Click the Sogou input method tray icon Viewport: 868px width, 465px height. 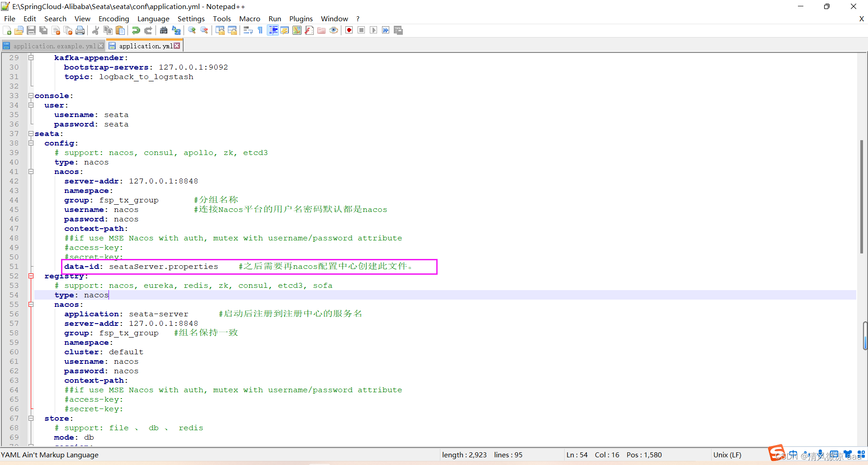pos(777,453)
